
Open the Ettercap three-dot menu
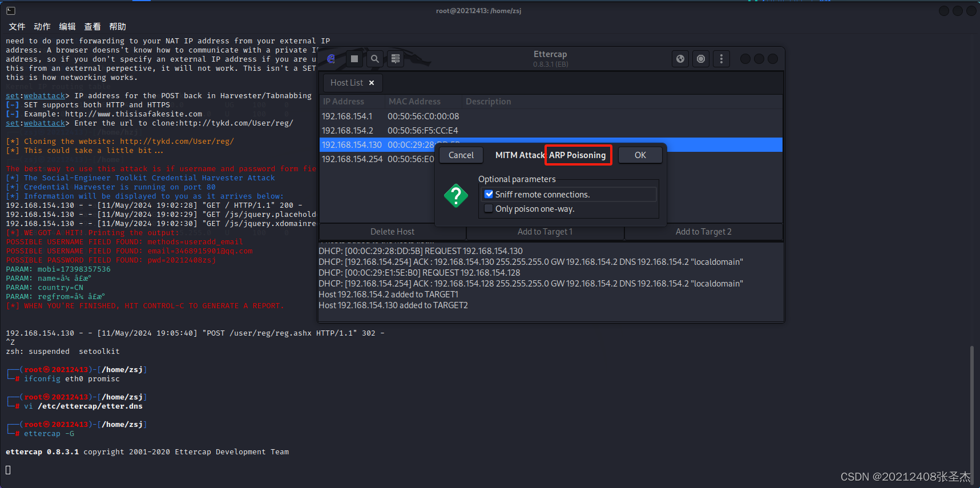(721, 59)
